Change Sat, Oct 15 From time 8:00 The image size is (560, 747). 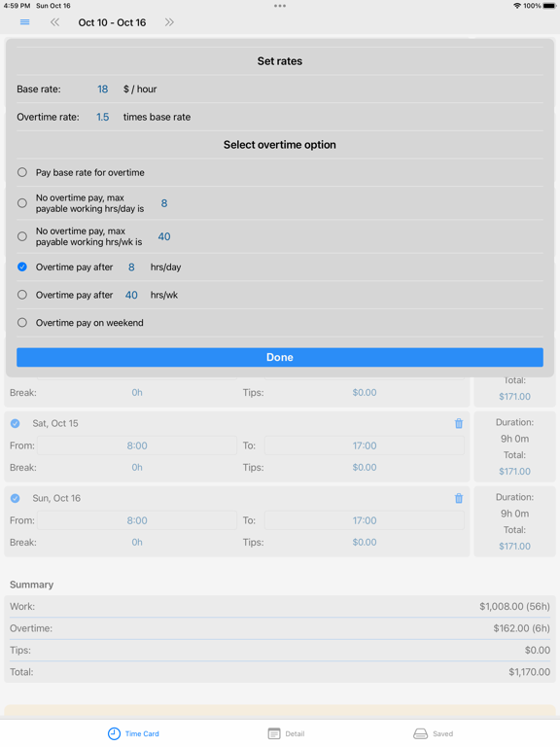click(x=137, y=445)
